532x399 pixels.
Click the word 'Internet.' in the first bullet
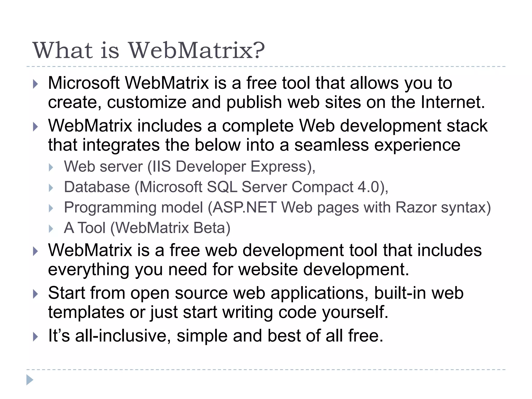point(453,102)
